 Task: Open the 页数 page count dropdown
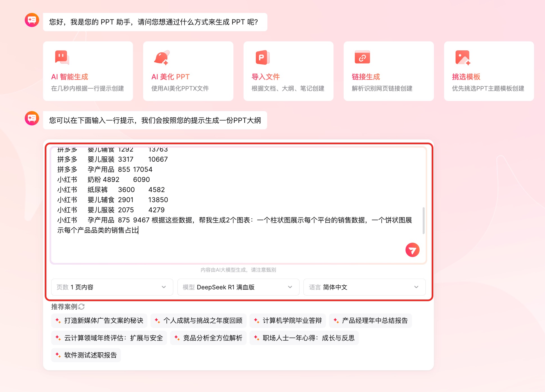[112, 287]
